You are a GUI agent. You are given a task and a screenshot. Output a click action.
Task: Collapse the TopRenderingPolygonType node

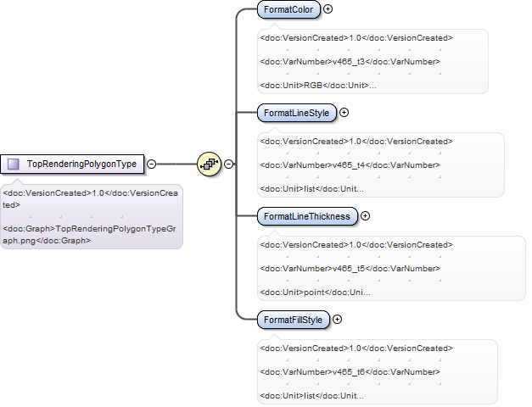(x=151, y=164)
